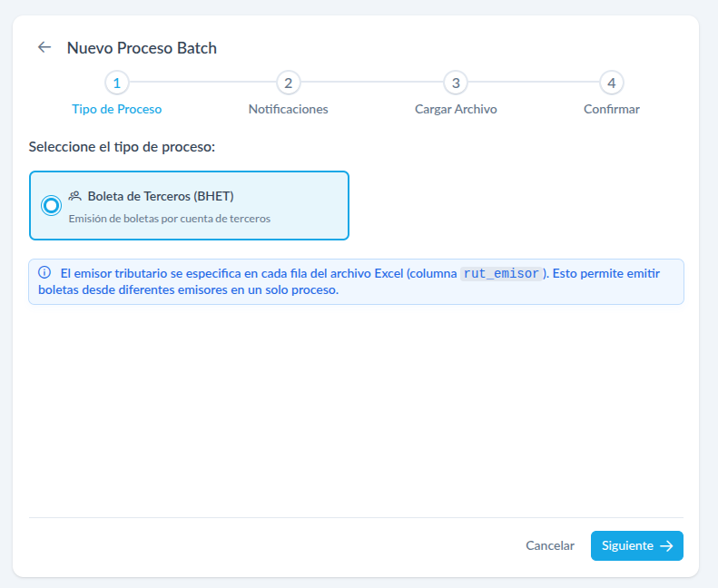Click the Nuevo Proceso Batch heading
This screenshot has height=588, width=718.
coord(142,48)
